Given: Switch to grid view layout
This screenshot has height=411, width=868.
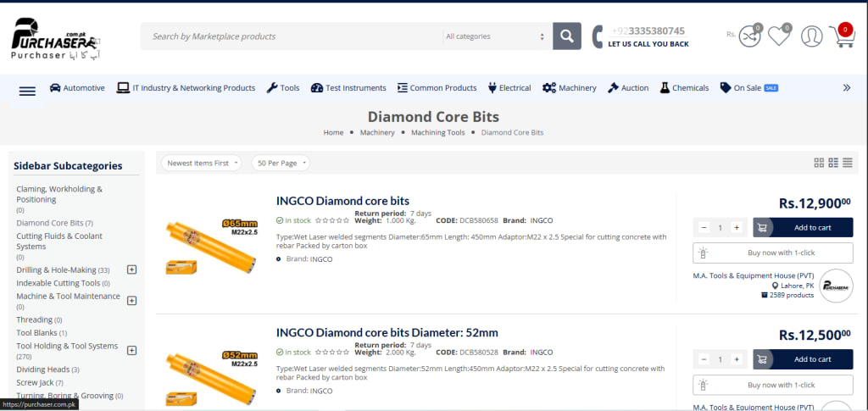Looking at the screenshot, I should tap(819, 163).
